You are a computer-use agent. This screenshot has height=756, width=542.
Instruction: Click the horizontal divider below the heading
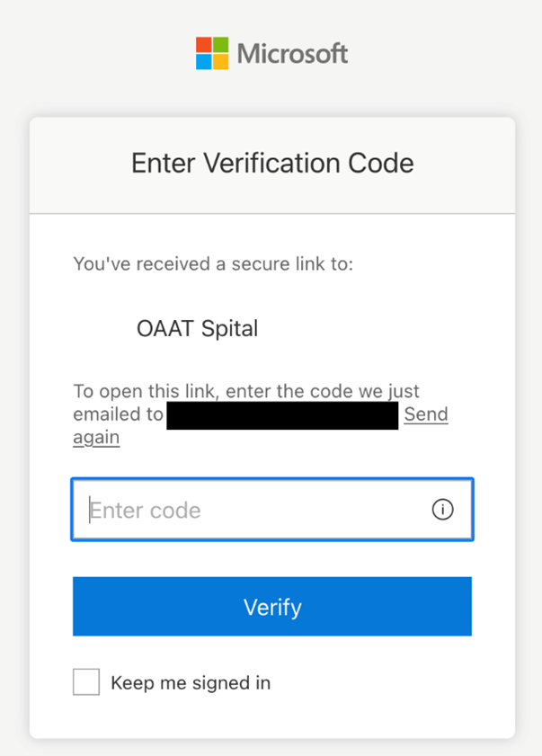(272, 214)
